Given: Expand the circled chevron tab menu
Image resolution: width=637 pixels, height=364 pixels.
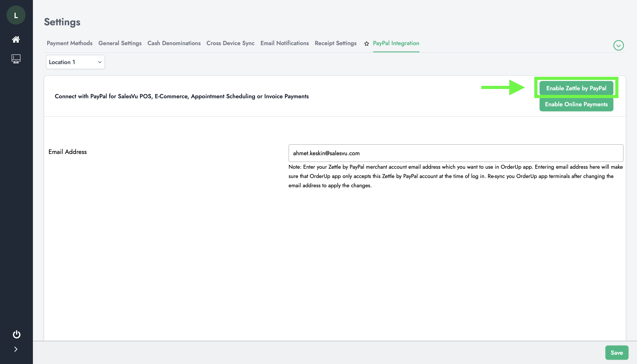Looking at the screenshot, I should [618, 46].
